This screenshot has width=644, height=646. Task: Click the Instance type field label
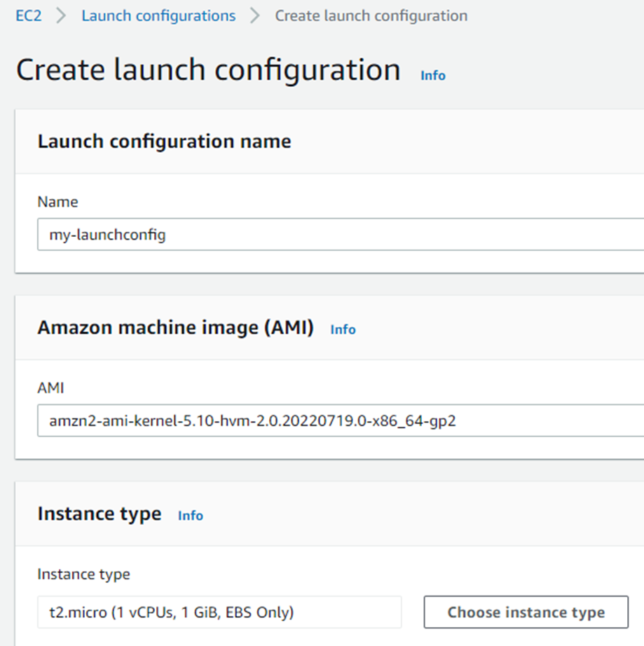click(x=83, y=574)
